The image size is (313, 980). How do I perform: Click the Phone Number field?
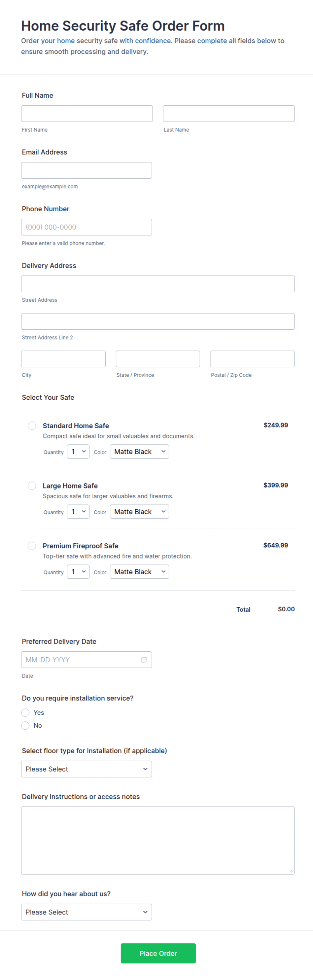[86, 227]
